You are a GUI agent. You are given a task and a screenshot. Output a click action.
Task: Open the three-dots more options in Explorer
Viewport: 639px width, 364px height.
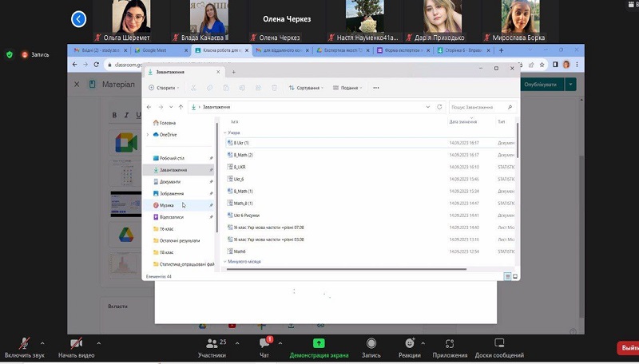click(x=375, y=88)
